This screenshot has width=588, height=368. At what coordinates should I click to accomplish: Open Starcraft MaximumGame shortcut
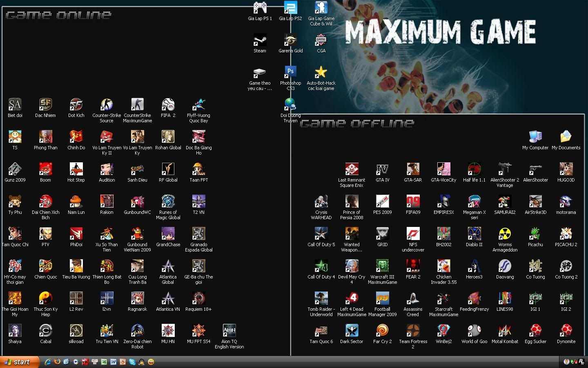click(443, 298)
